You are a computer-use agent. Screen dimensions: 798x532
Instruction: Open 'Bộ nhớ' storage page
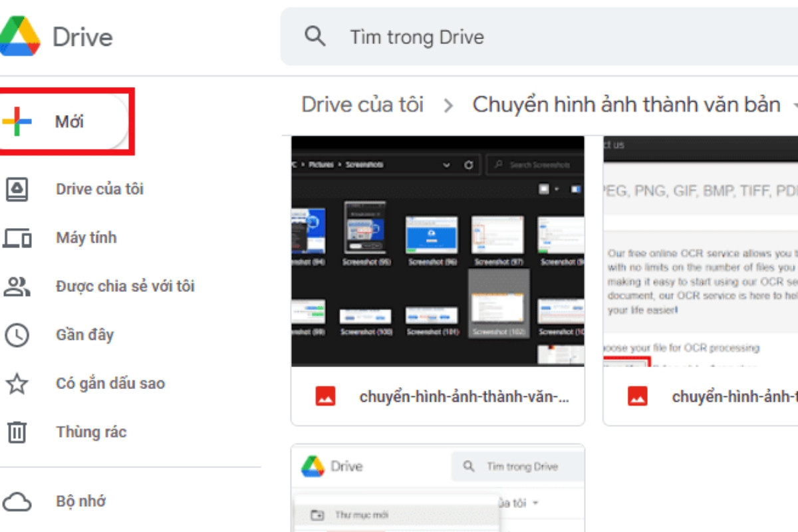pyautogui.click(x=80, y=501)
